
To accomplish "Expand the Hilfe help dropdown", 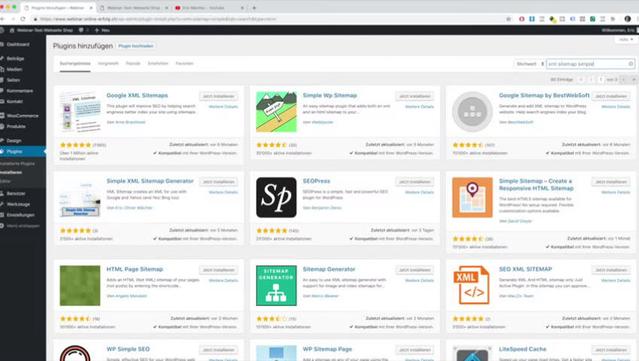I will 626,40.
